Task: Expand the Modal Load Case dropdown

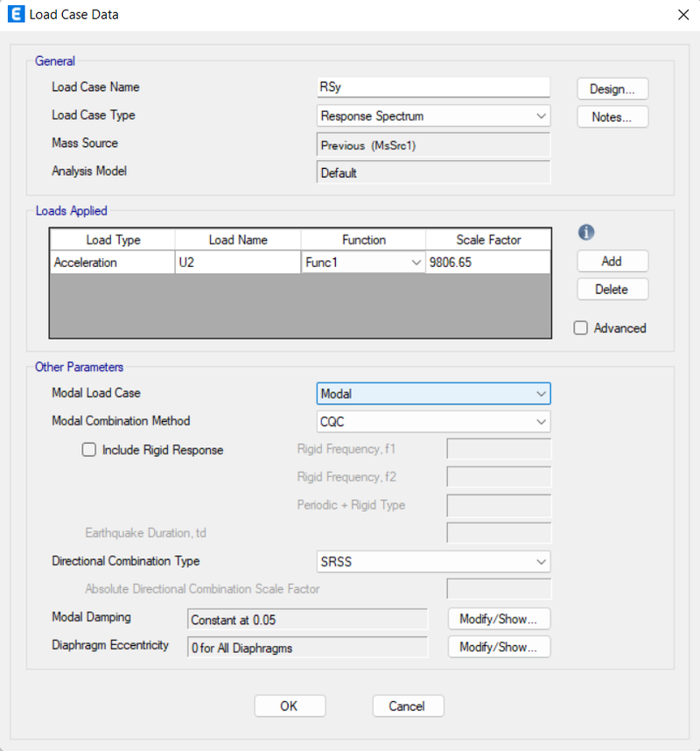Action: coord(433,394)
